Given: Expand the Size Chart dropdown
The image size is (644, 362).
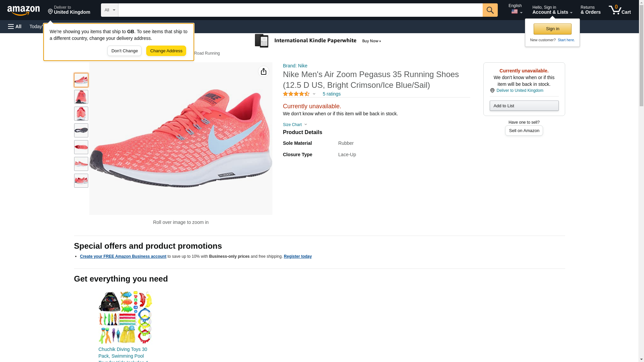Looking at the screenshot, I should click(294, 125).
